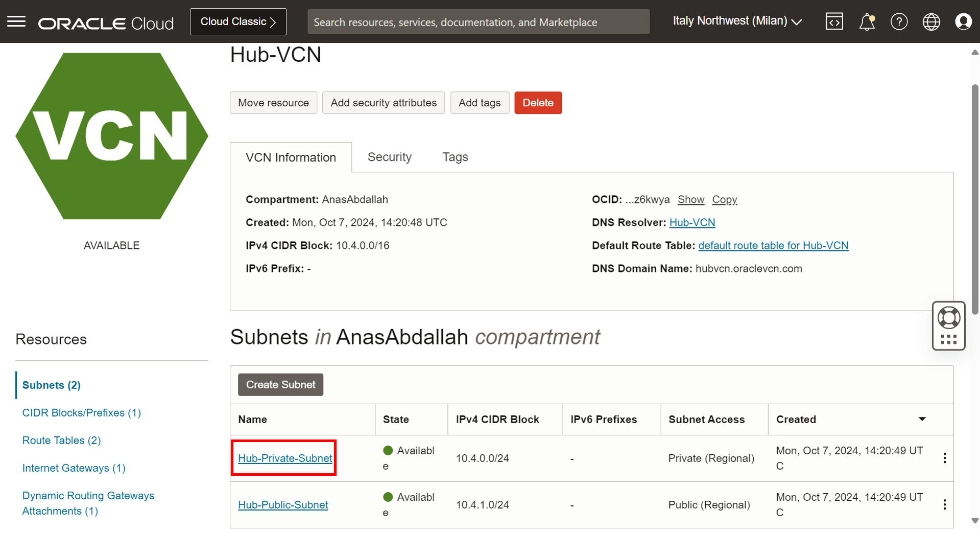
Task: Click the page vertical scrollbar
Action: (x=975, y=200)
